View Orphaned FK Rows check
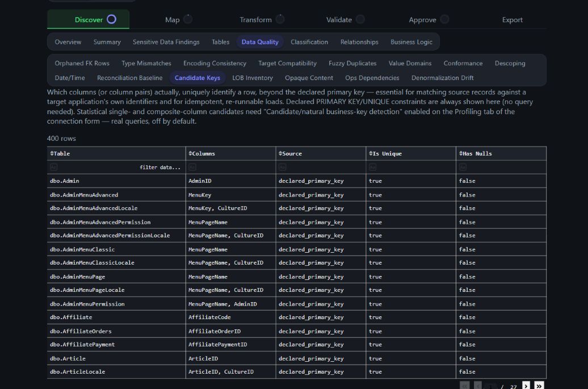588x389 pixels. (x=82, y=64)
